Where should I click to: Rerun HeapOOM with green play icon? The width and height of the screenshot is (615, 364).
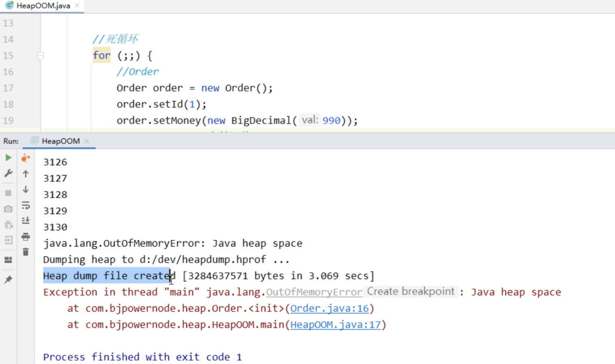coord(8,158)
